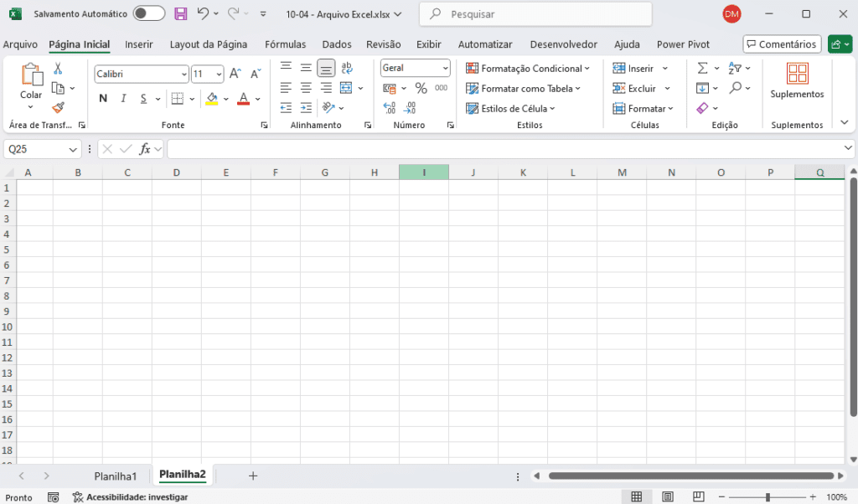Increase font size with larger A icon
This screenshot has height=504, width=858.
(x=235, y=73)
